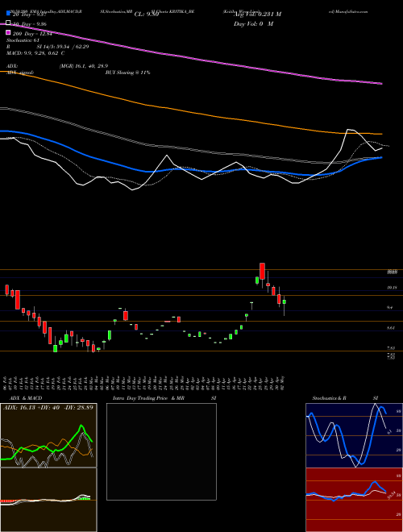403x532 pixels.
Task: Click the 9.4 price axis label
Action: tap(390, 308)
